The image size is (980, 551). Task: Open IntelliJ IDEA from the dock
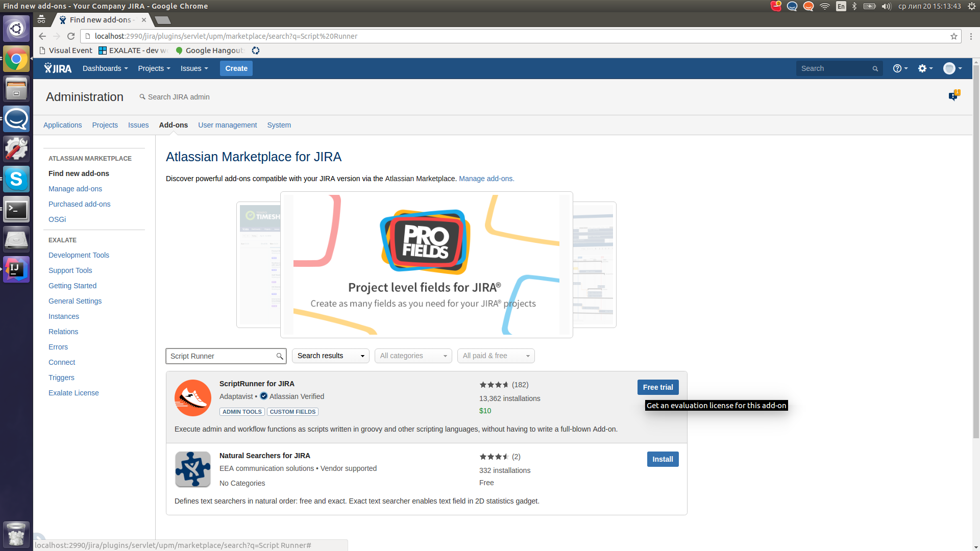16,269
